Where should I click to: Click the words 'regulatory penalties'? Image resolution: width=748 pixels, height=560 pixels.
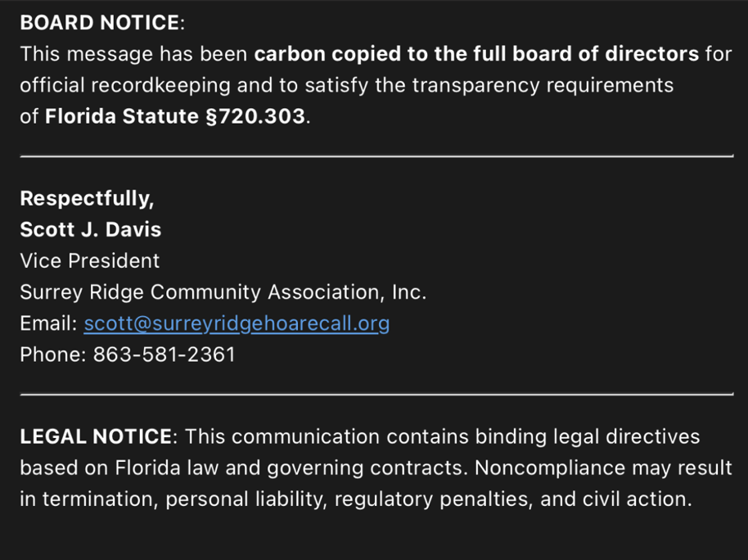[x=434, y=499]
